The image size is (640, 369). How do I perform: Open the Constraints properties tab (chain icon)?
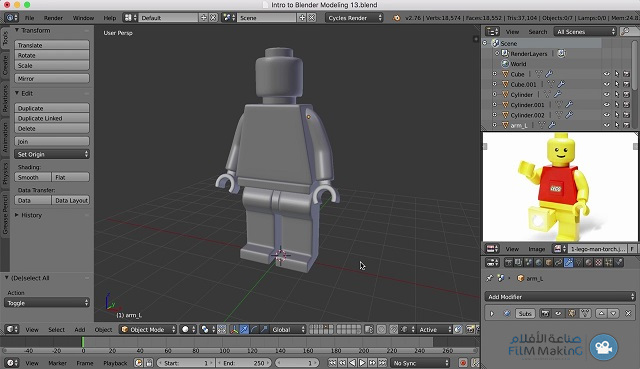pos(558,262)
